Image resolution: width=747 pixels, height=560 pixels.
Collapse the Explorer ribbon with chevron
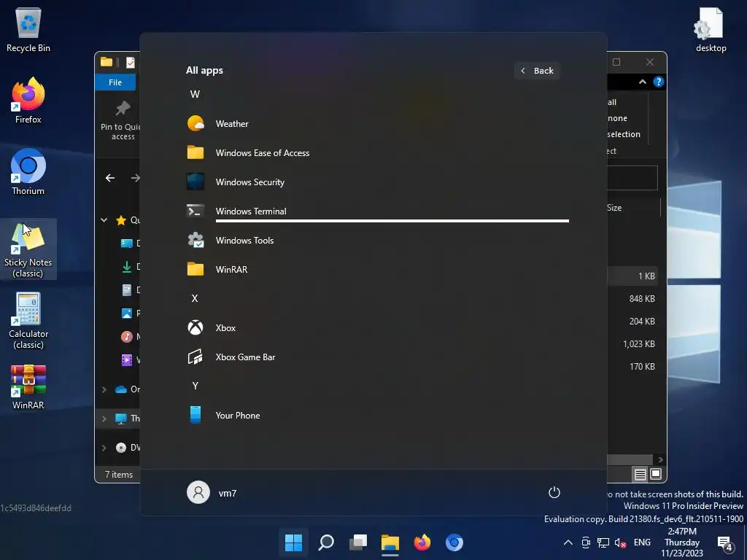click(x=642, y=82)
